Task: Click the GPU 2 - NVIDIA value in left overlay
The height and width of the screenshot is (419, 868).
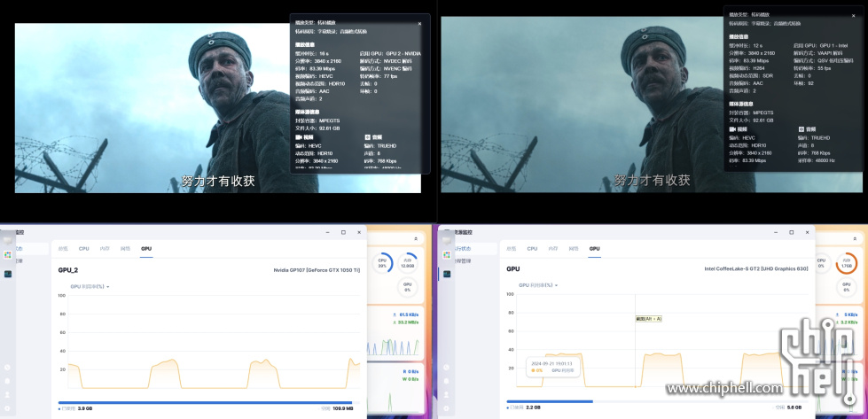Action: (x=403, y=54)
